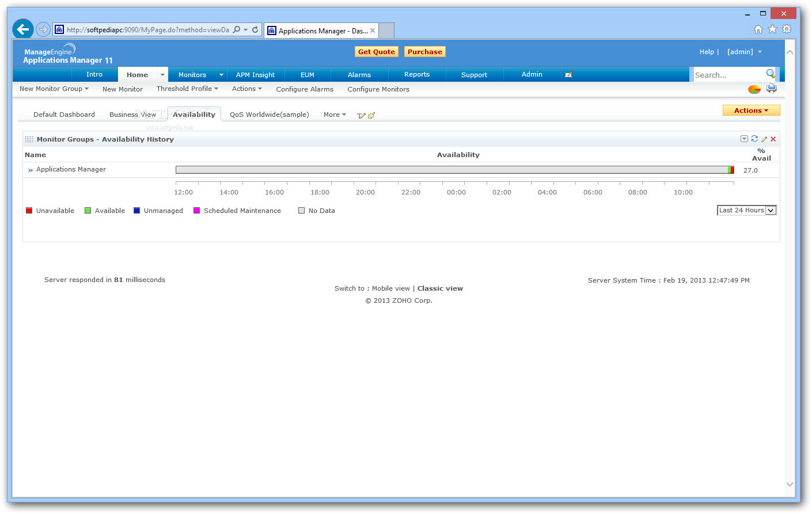The width and height of the screenshot is (812, 514).
Task: Click the browser forward arrow button
Action: [x=43, y=29]
